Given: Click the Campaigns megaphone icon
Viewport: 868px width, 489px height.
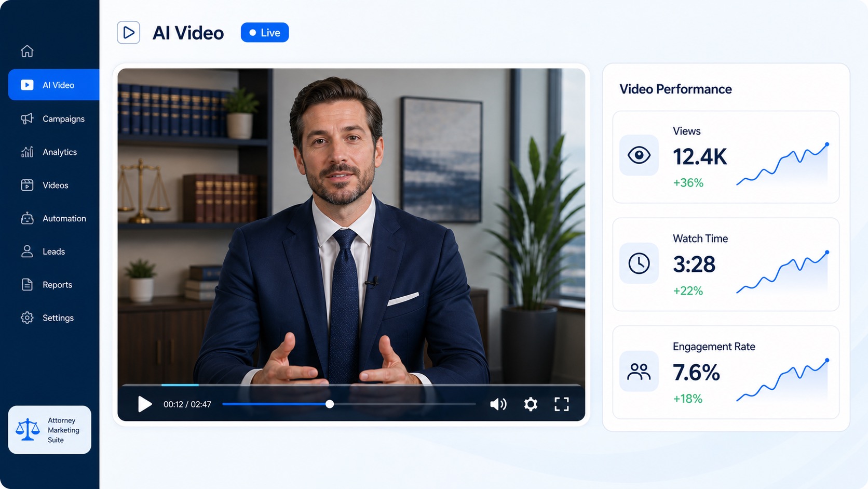Looking at the screenshot, I should point(27,118).
